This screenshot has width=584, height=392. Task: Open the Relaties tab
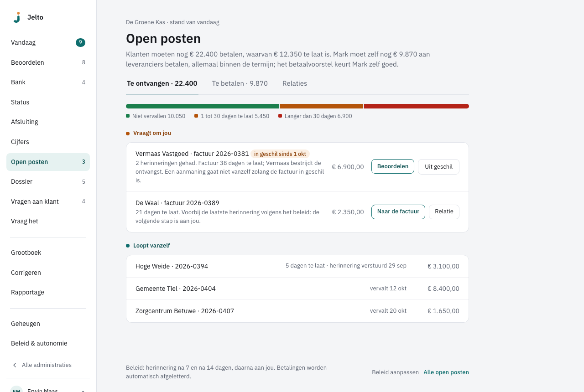coord(295,83)
